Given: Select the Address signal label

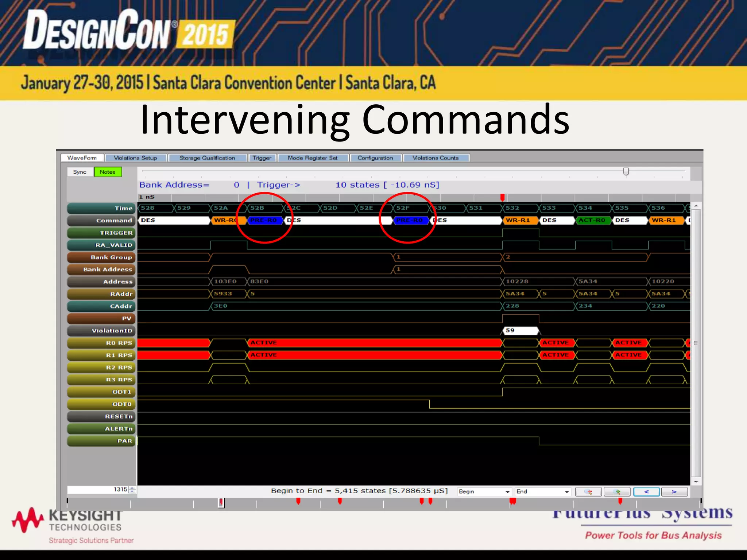Looking at the screenshot, I should click(101, 282).
